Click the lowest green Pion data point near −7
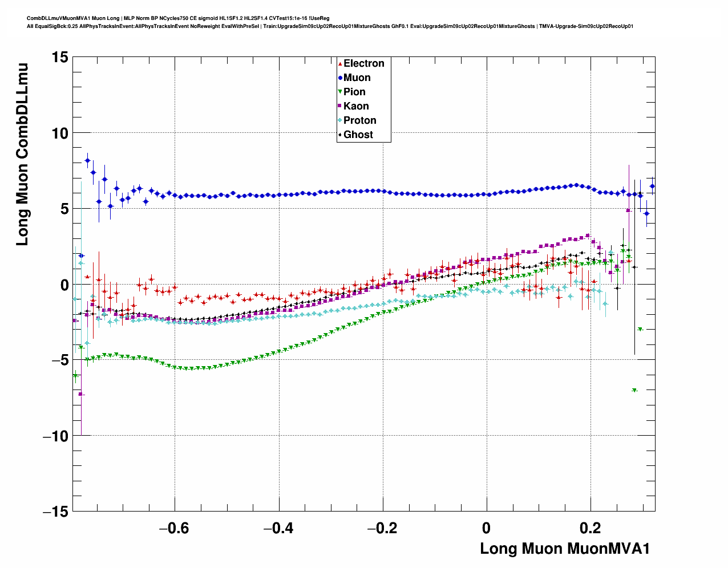 pyautogui.click(x=634, y=390)
